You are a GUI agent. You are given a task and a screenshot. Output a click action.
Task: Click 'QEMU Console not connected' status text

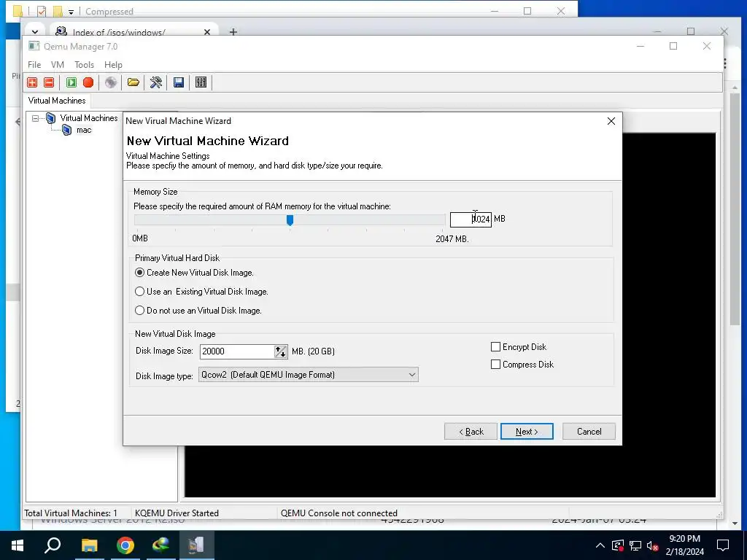pos(338,513)
